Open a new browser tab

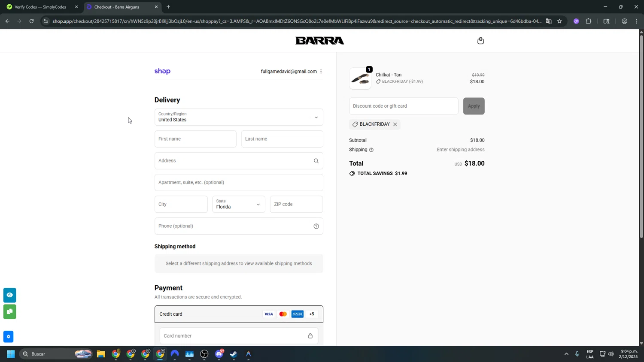[168, 7]
